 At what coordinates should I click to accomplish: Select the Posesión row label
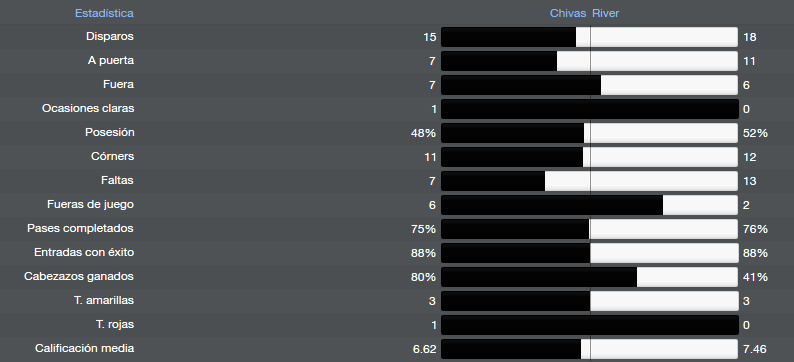point(109,133)
